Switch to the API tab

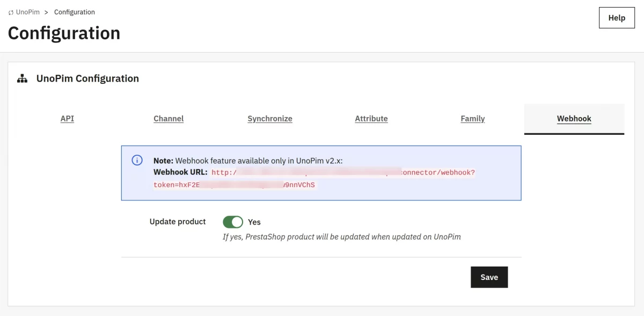tap(67, 119)
